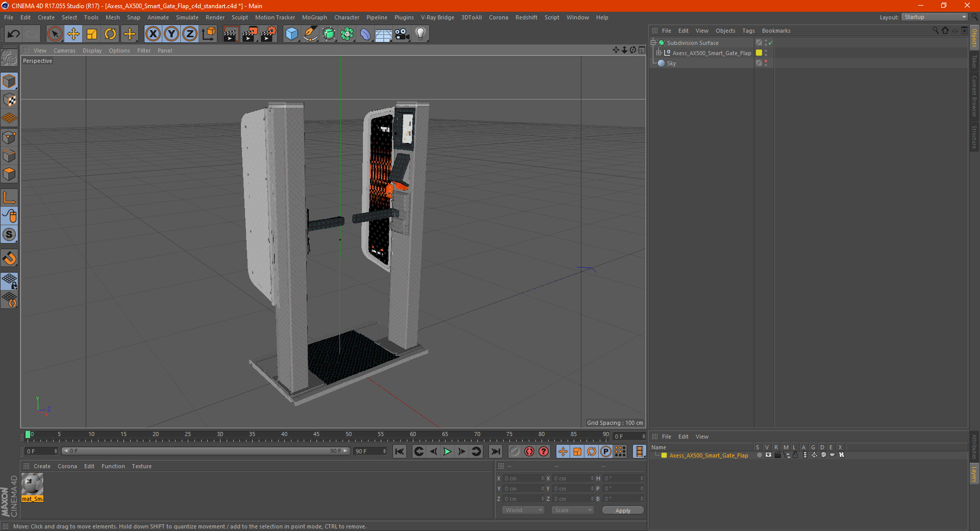Viewport: 980px width, 531px height.
Task: Open the Content Browser side tab
Action: (x=974, y=96)
